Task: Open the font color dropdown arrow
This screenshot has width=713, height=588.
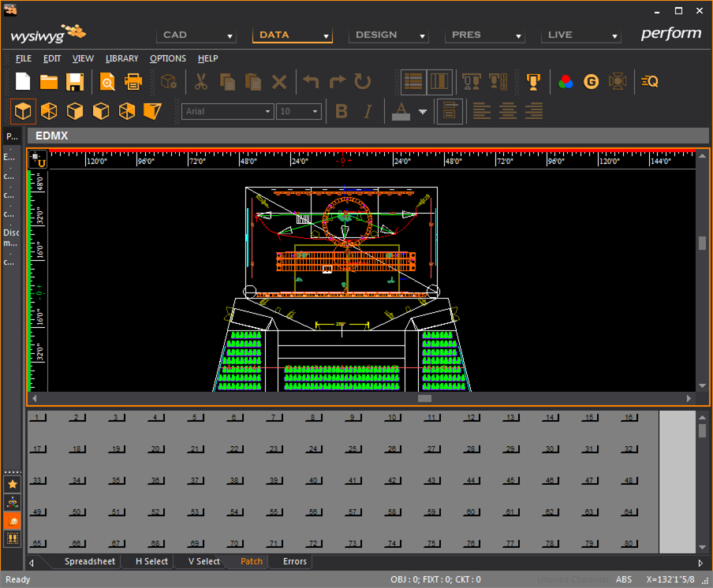Action: pos(423,112)
